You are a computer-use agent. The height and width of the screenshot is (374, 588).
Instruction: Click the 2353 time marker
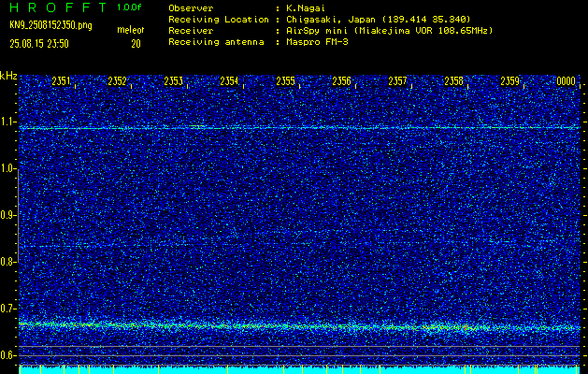pos(173,81)
